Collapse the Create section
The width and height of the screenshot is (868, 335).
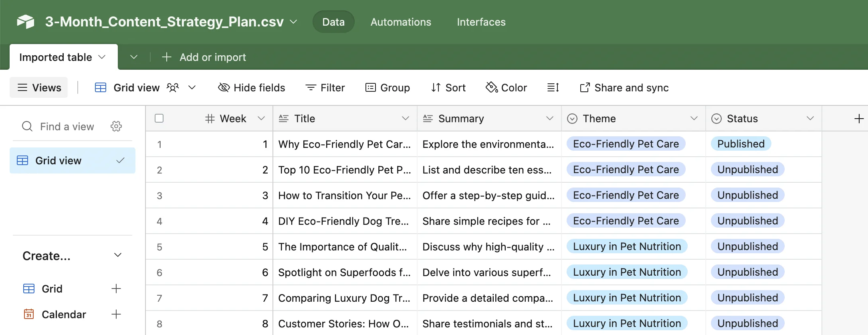118,255
